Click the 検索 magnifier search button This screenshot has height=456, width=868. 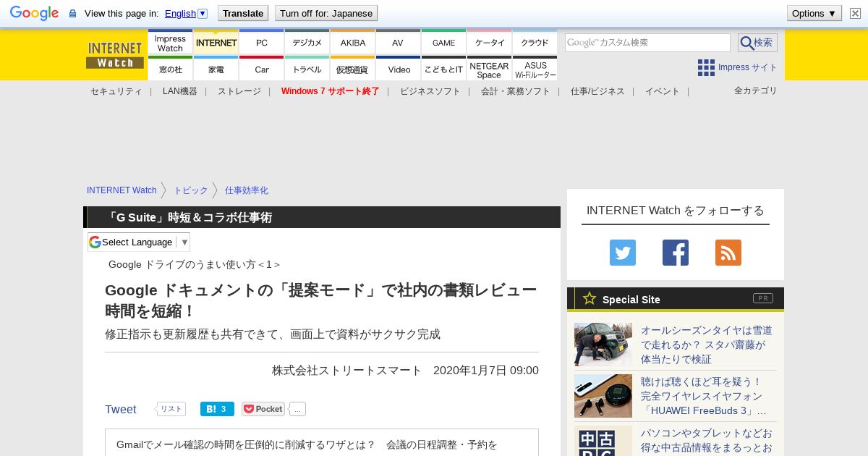point(757,43)
